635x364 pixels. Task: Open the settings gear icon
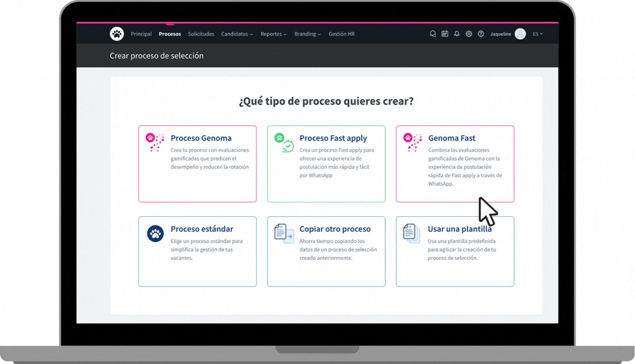(469, 34)
